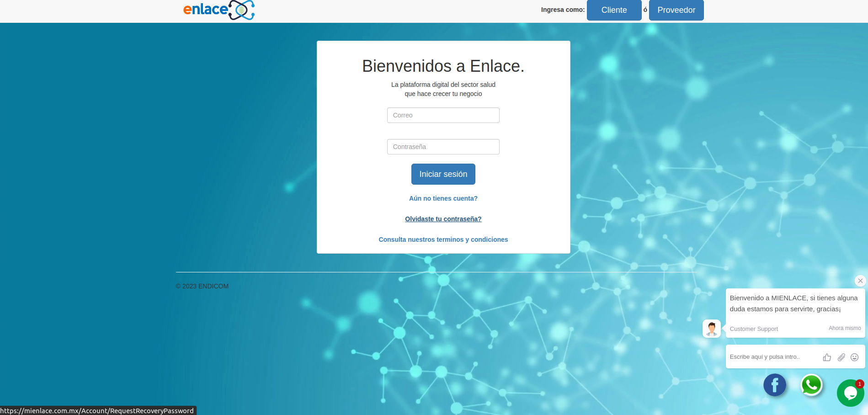868x415 pixels.
Task: Open the WhatsApp contact icon
Action: tap(812, 385)
